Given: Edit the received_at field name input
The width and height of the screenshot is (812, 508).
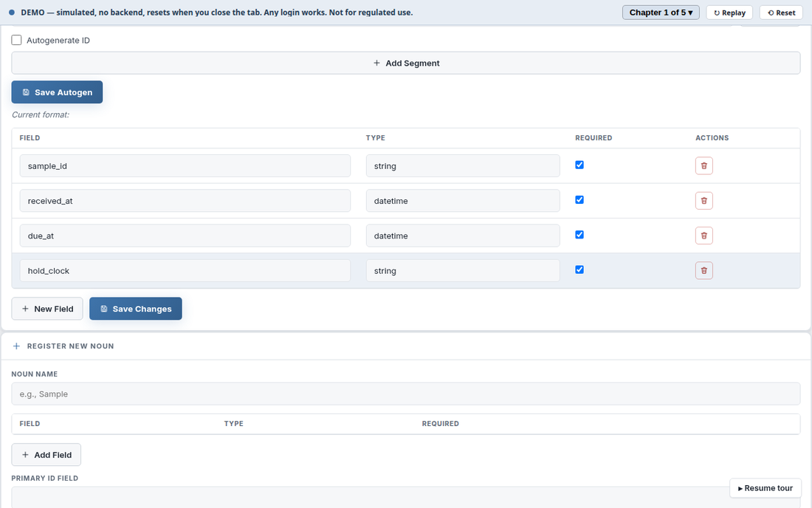Looking at the screenshot, I should tap(185, 200).
